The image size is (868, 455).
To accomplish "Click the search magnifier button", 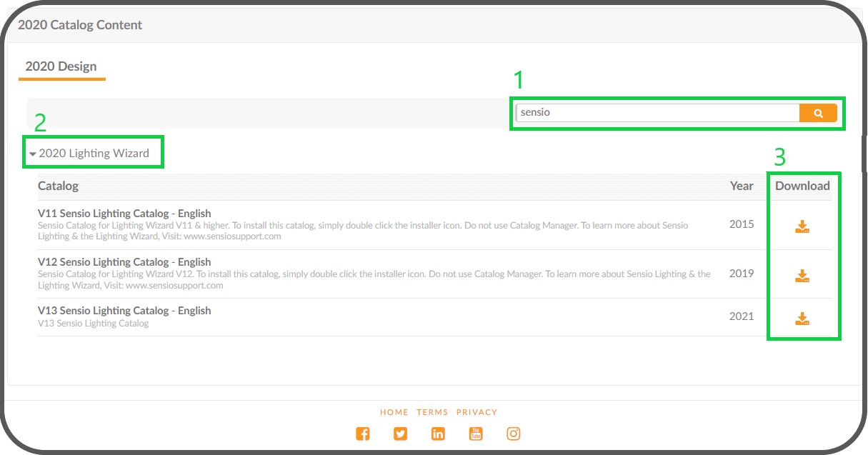I will click(x=817, y=112).
